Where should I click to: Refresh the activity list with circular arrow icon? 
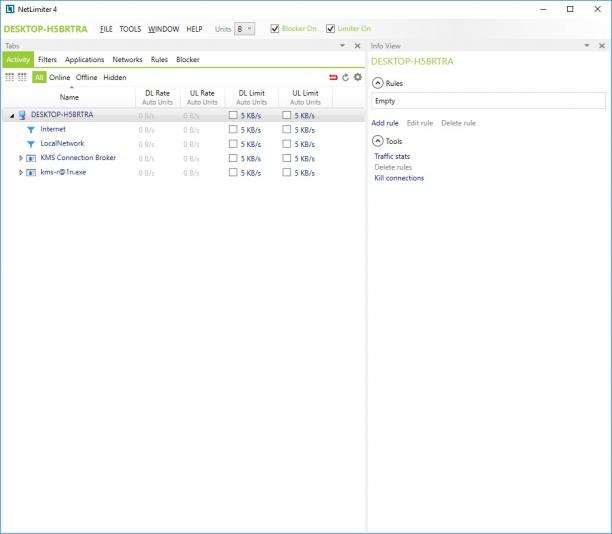coord(345,77)
